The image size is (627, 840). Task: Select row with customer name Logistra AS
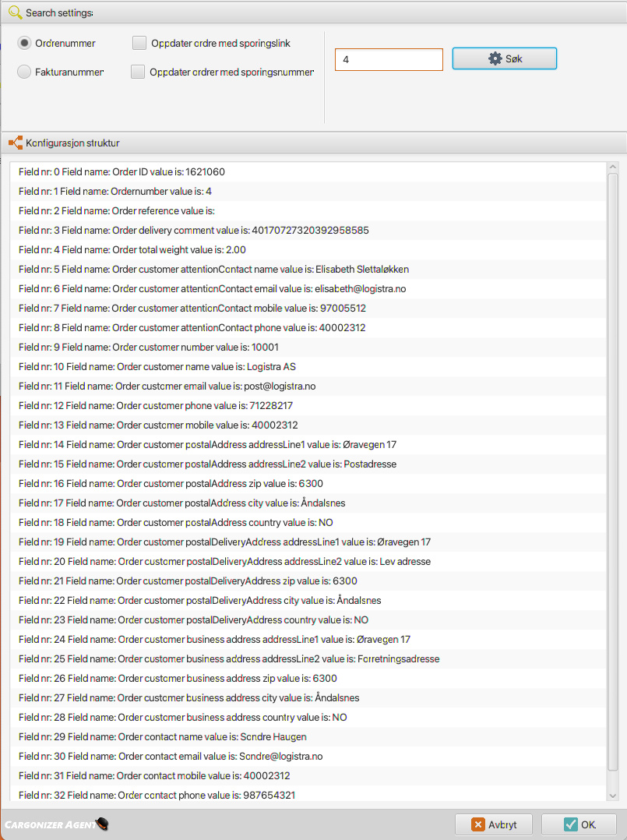click(308, 366)
